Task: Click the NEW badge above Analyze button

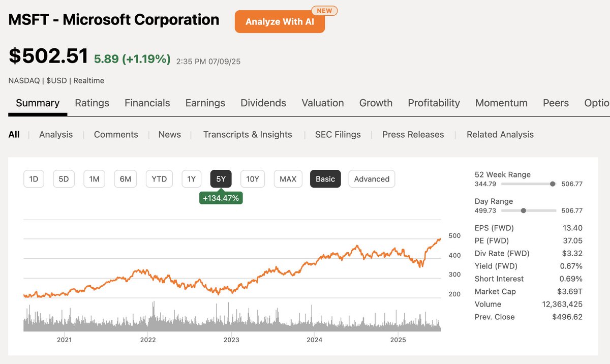Action: click(x=324, y=11)
